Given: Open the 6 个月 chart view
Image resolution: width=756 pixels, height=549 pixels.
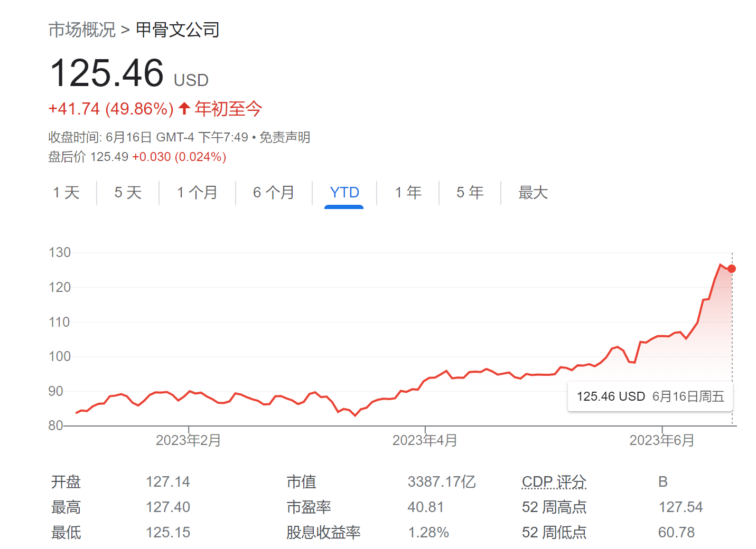Looking at the screenshot, I should pyautogui.click(x=274, y=193).
